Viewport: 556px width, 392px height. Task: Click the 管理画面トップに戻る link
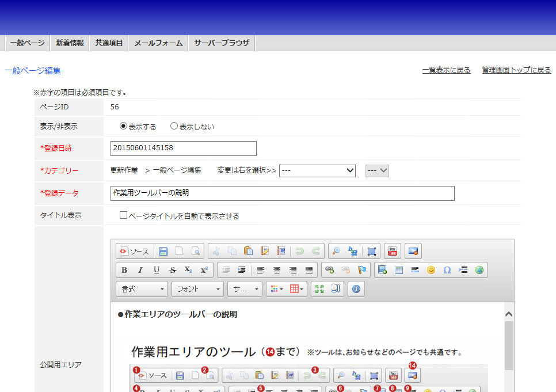[x=516, y=70]
